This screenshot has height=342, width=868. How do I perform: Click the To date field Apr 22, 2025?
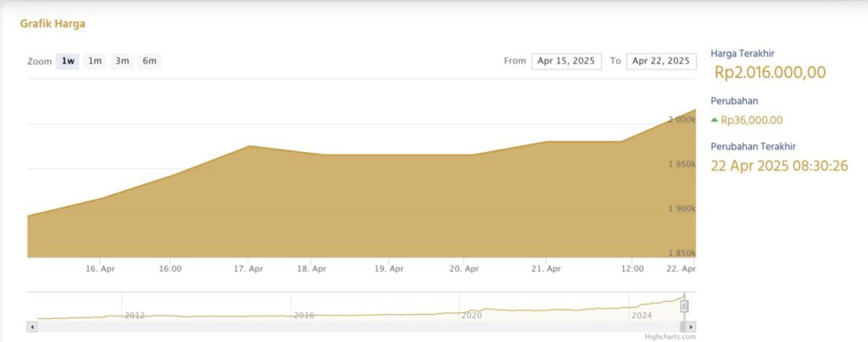point(661,61)
